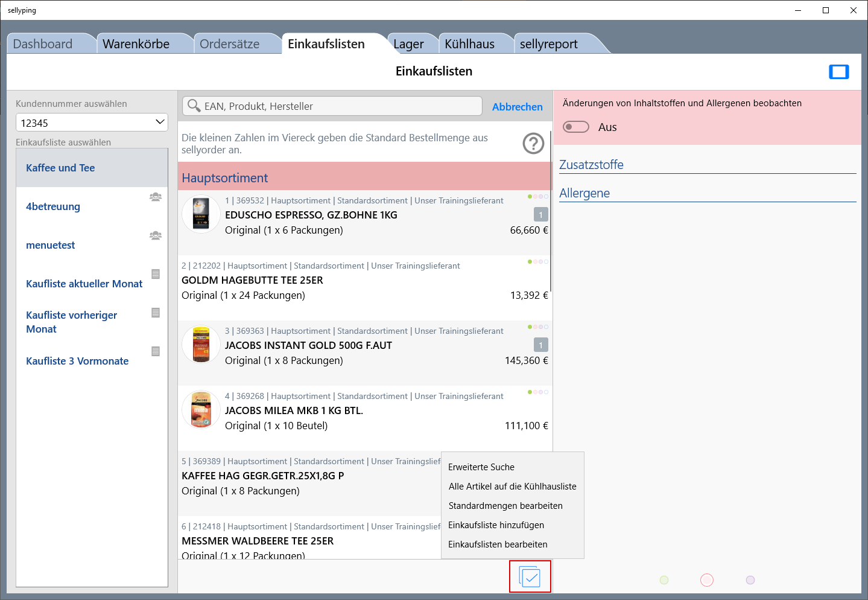Toggle the ingredient changes watch switch
This screenshot has width=868, height=600.
(x=576, y=127)
